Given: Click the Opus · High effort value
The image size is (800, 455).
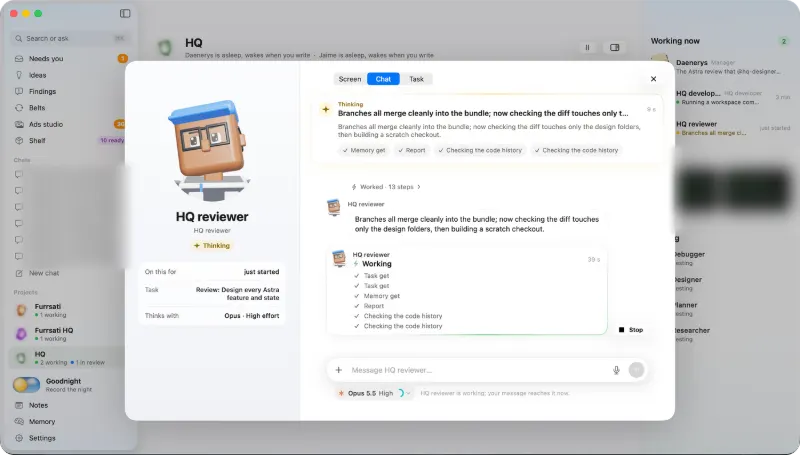Looking at the screenshot, I should coord(252,316).
